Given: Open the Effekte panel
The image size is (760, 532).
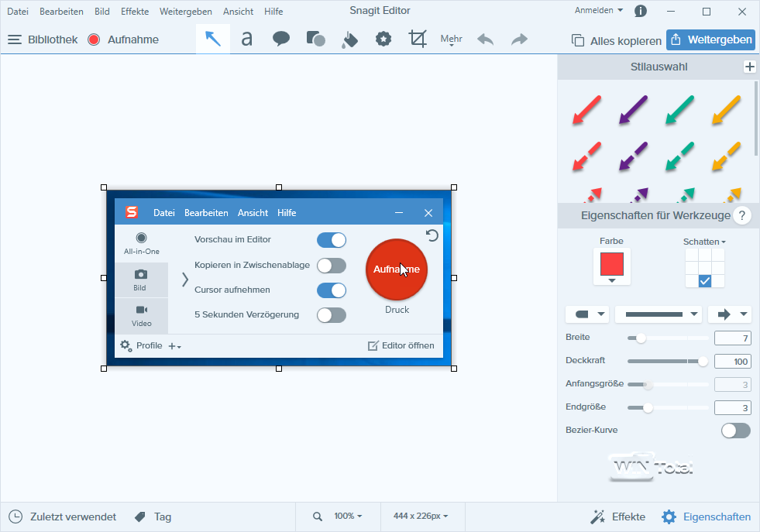Looking at the screenshot, I should 617,517.
